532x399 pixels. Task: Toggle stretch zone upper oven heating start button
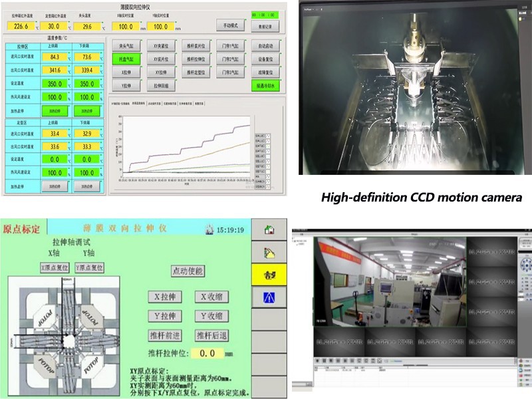click(55, 110)
